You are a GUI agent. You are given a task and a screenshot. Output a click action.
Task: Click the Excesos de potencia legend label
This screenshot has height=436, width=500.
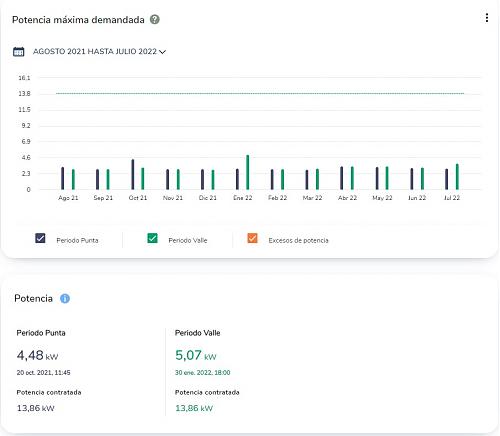[x=298, y=240]
